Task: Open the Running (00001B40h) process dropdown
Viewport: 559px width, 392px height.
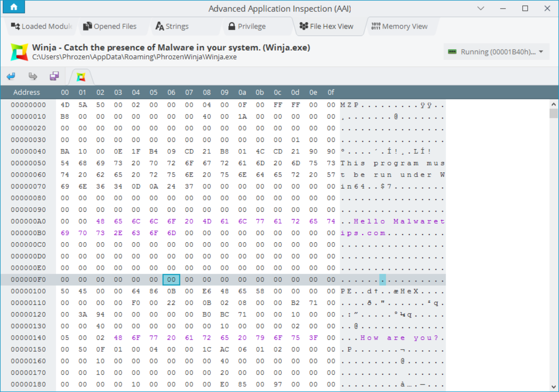Action: pos(496,52)
